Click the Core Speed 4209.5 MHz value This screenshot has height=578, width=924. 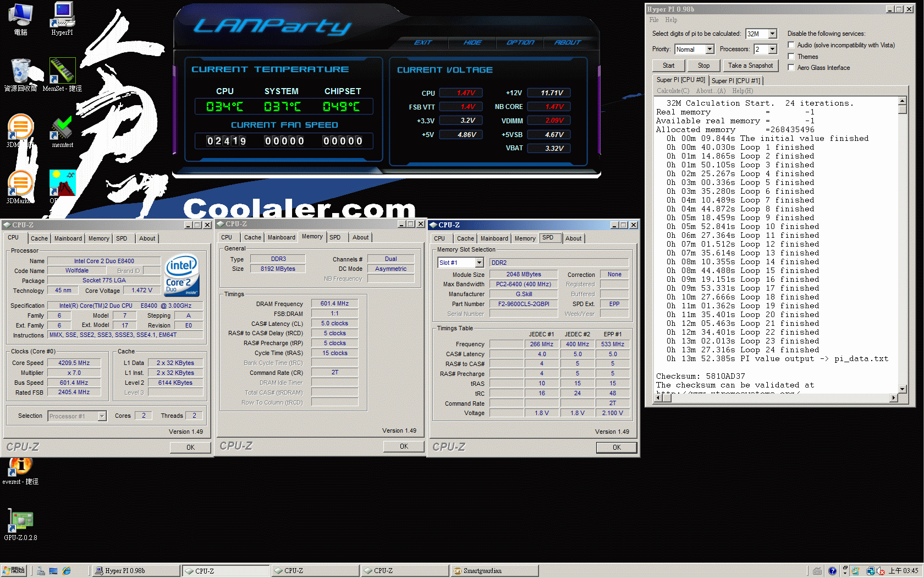pos(74,363)
